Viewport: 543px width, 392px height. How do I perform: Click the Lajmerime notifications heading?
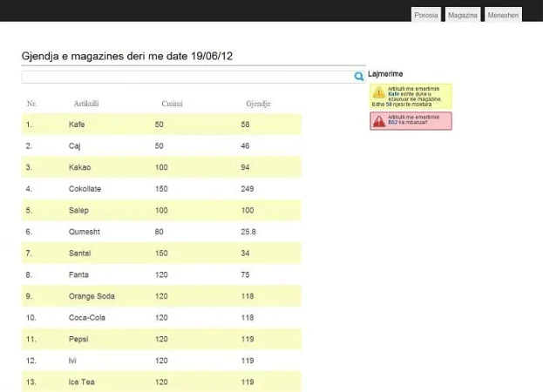click(385, 74)
